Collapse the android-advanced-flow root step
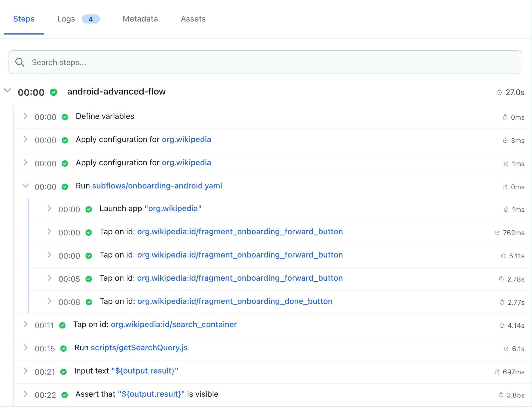 [x=7, y=91]
